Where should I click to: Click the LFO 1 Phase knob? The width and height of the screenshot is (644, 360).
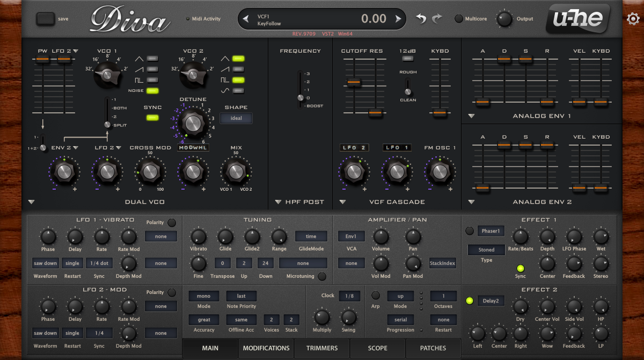click(x=48, y=236)
